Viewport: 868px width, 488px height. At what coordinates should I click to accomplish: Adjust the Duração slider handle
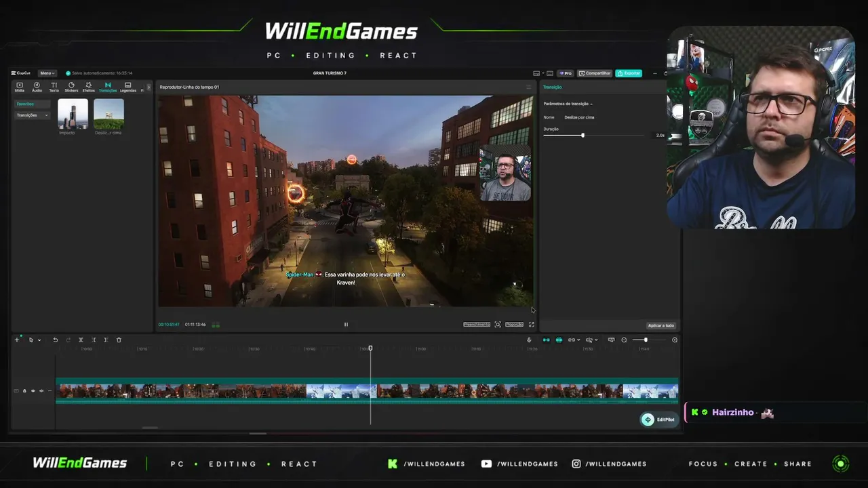point(583,136)
